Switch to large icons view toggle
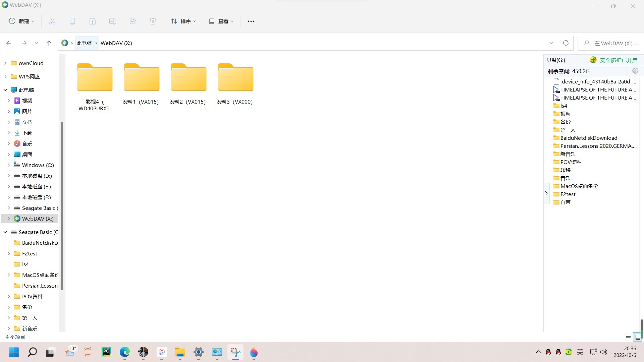Viewport: 644px width, 362px height. pyautogui.click(x=638, y=337)
